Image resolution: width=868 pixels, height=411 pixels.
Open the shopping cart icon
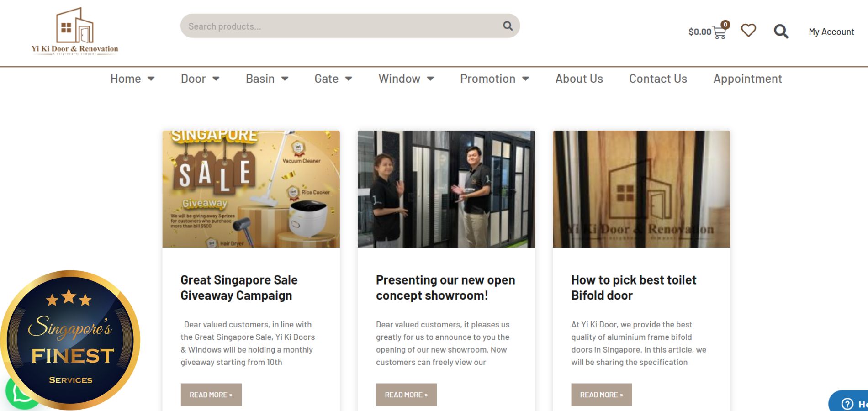[x=719, y=32]
